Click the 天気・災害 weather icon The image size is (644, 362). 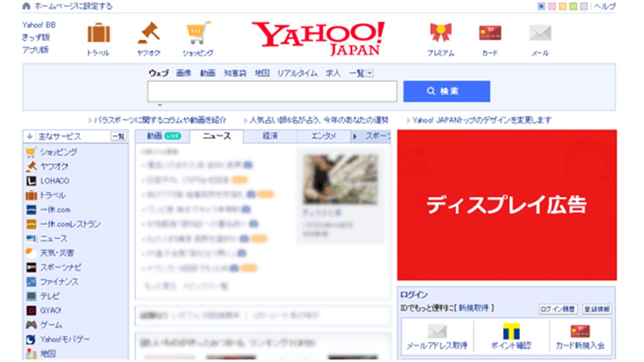(31, 253)
